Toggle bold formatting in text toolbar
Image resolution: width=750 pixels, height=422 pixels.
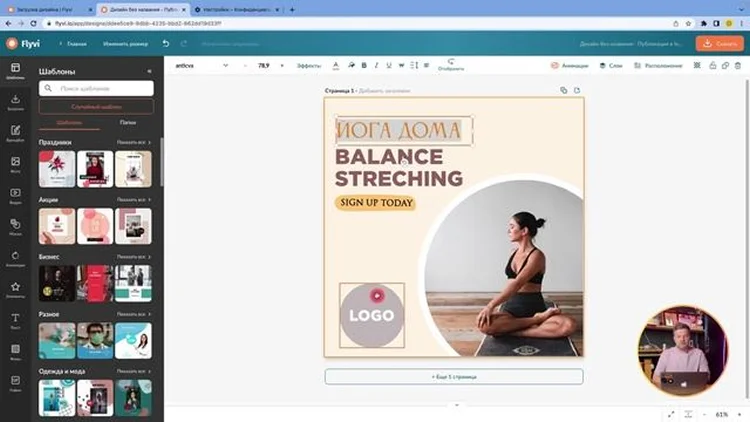(364, 66)
